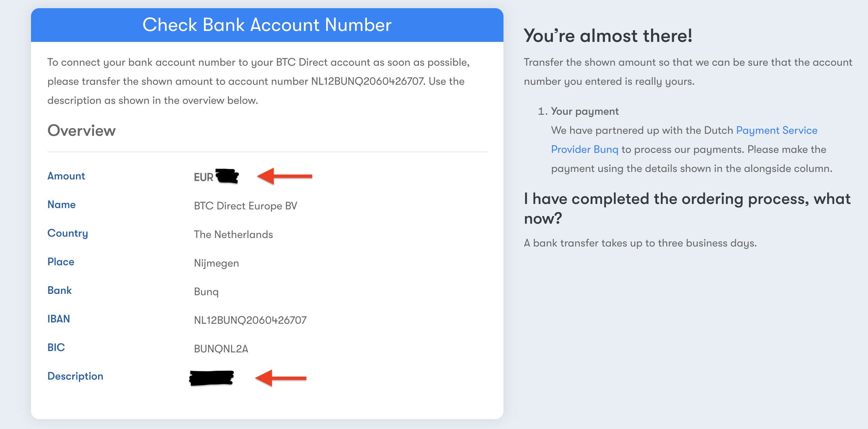Click the Bunq bank value in the overview
868x429 pixels.
click(206, 291)
